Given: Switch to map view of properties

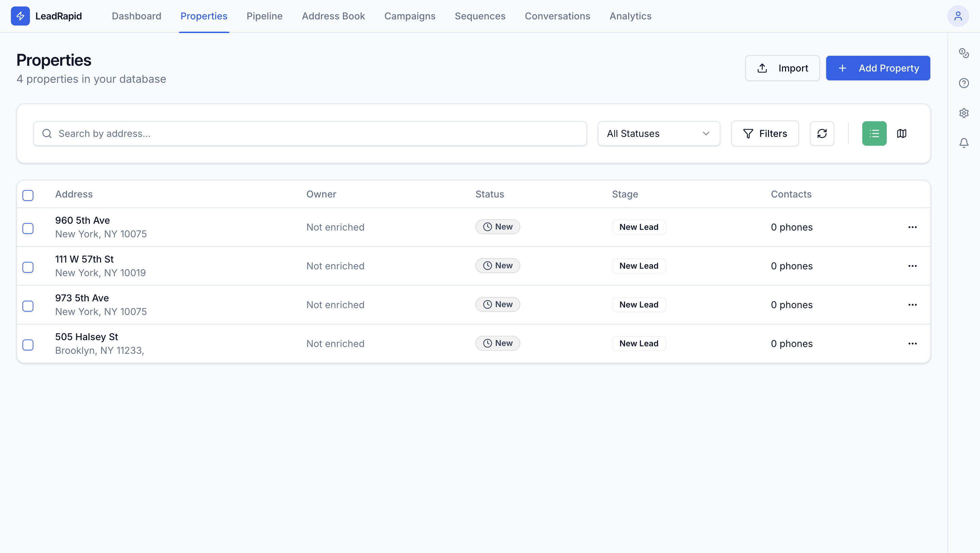Looking at the screenshot, I should click(x=902, y=133).
